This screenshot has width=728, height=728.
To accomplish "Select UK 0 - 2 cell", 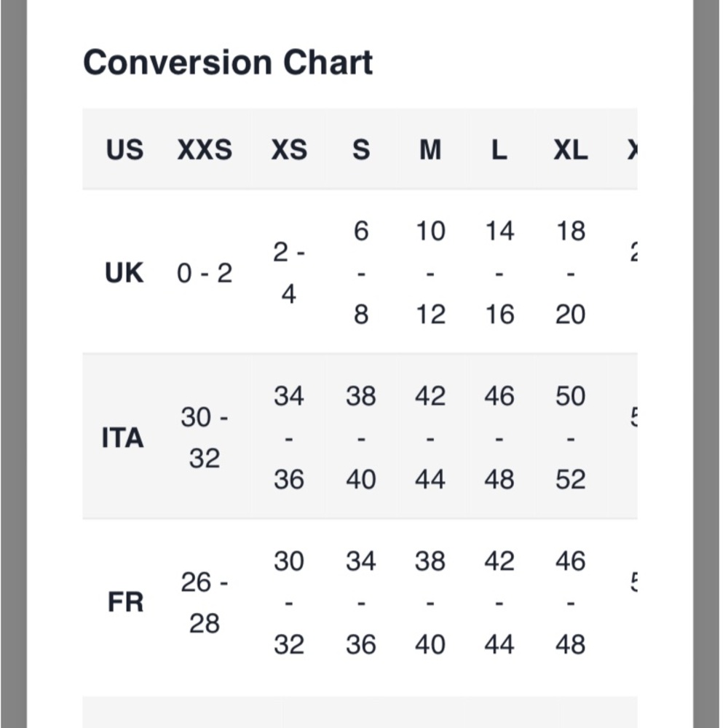I will (x=205, y=272).
